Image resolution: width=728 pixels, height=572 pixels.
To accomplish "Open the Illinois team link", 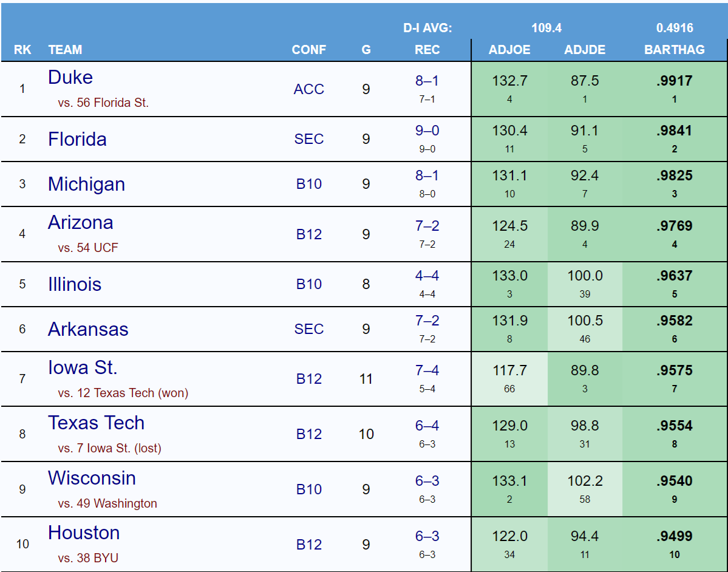I will point(75,284).
